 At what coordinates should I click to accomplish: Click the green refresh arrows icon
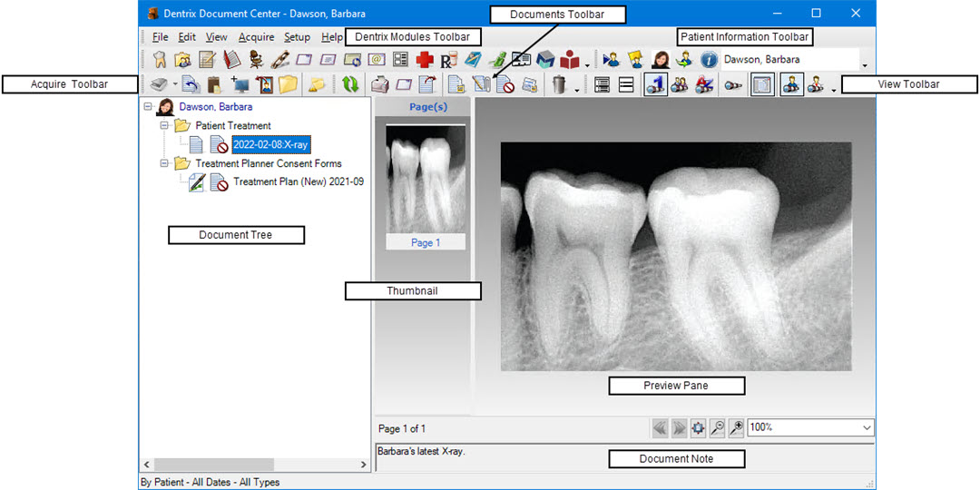(x=349, y=85)
